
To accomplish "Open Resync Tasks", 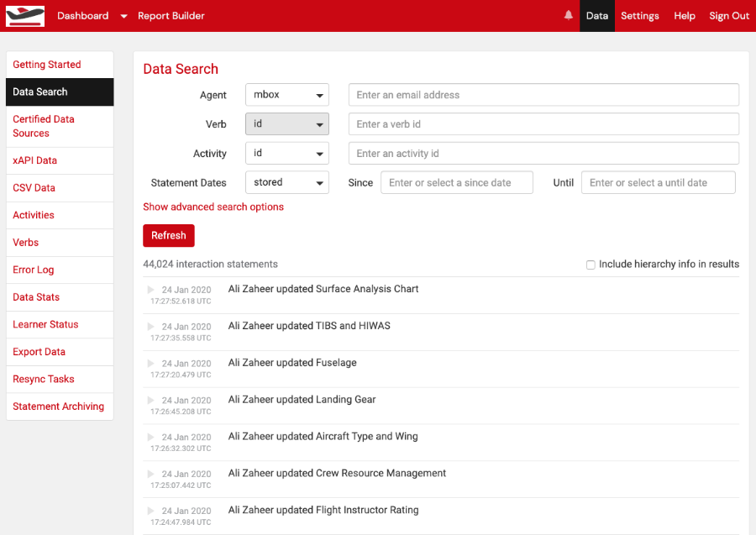I will 60,379.
